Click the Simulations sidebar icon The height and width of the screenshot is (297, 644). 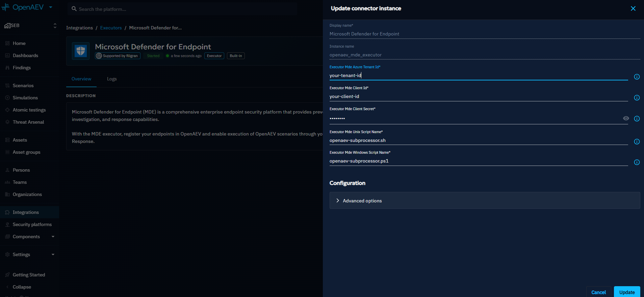pos(7,98)
